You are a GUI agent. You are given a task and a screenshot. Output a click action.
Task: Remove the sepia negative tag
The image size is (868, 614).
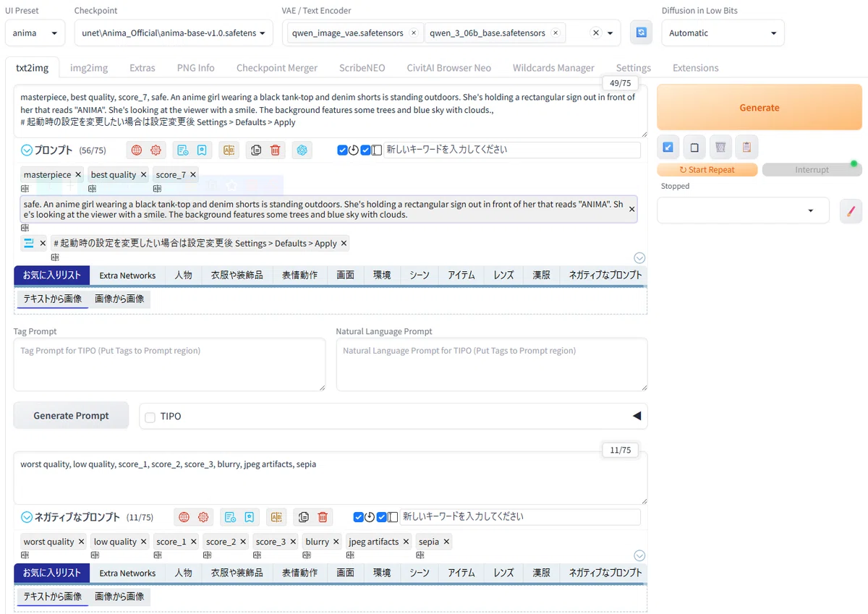(x=446, y=542)
